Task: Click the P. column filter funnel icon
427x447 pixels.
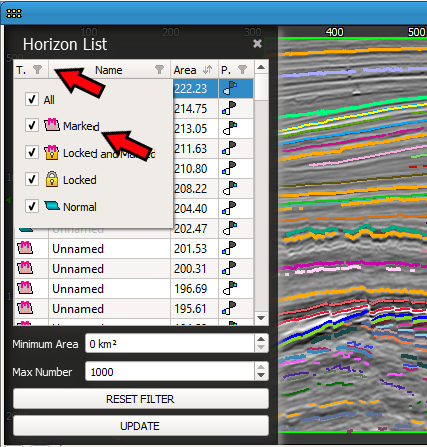Action: click(242, 70)
